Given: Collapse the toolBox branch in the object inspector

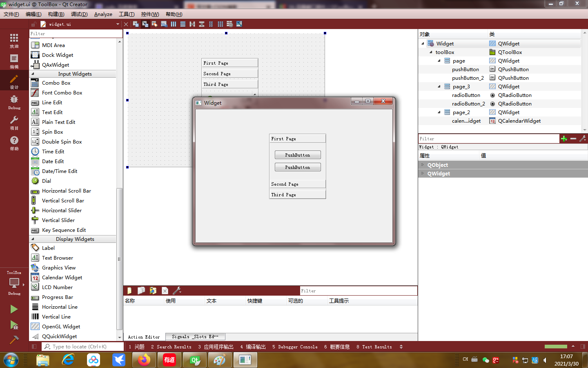Looking at the screenshot, I should coord(431,52).
